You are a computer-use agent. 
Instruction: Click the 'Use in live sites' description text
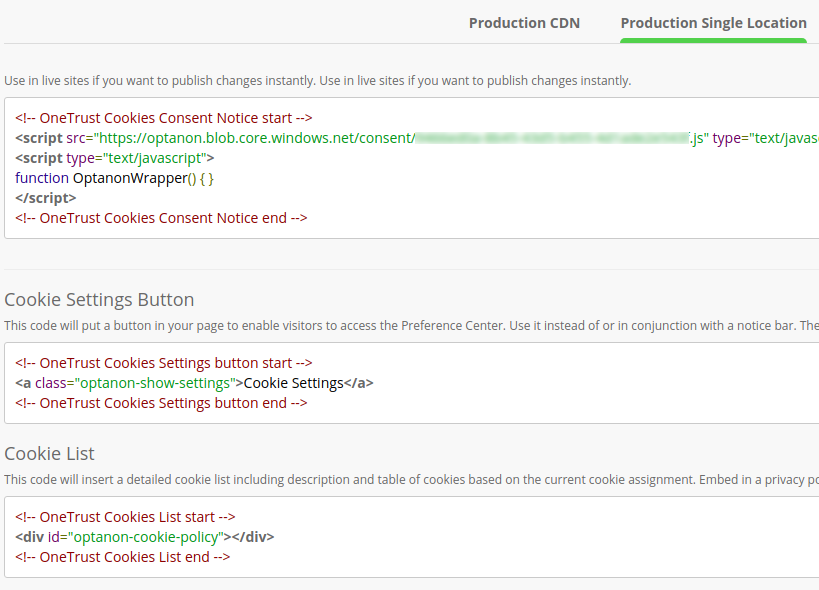318,81
